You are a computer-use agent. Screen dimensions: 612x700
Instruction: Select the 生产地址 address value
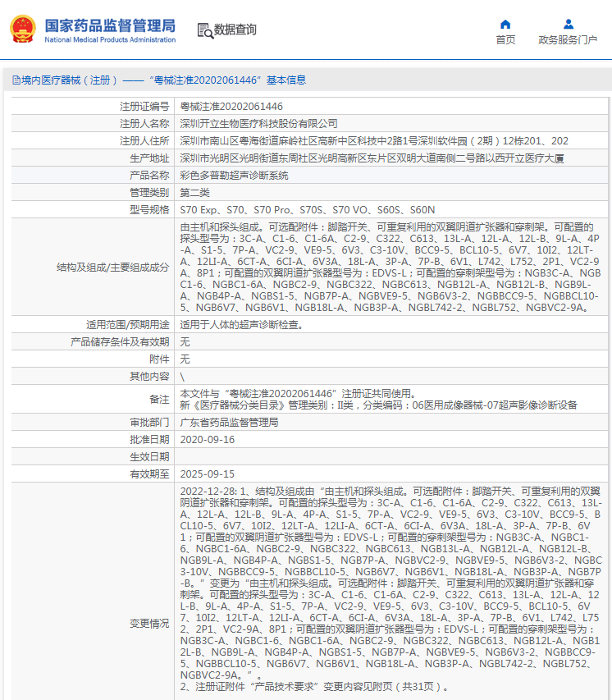pos(372,158)
